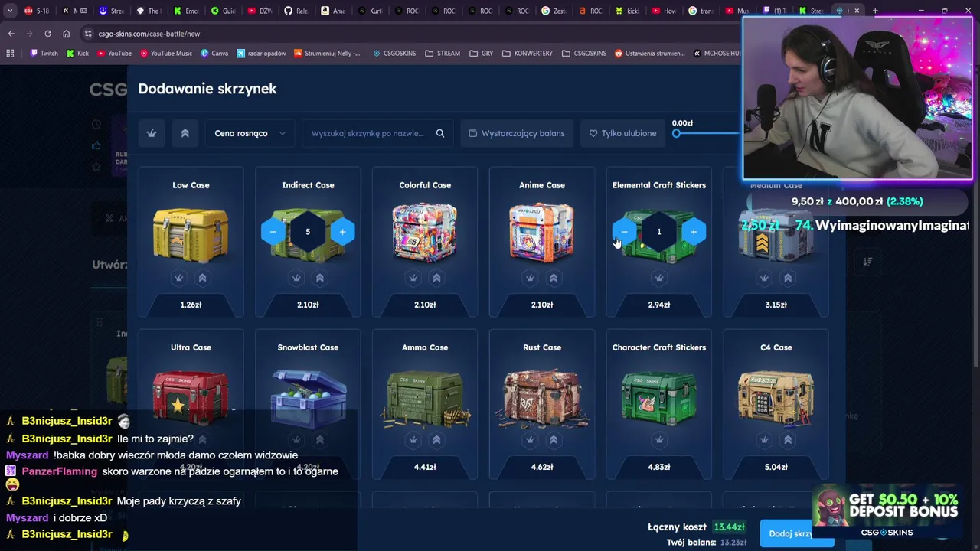Click the crown icon under Ammo Case

click(x=413, y=440)
